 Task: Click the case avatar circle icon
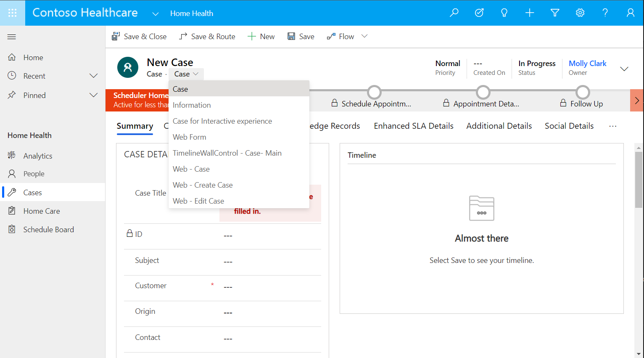click(128, 67)
